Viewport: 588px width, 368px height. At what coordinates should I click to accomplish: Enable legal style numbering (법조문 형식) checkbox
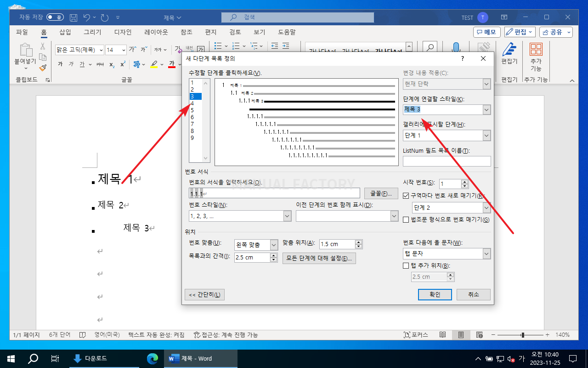[x=406, y=220]
